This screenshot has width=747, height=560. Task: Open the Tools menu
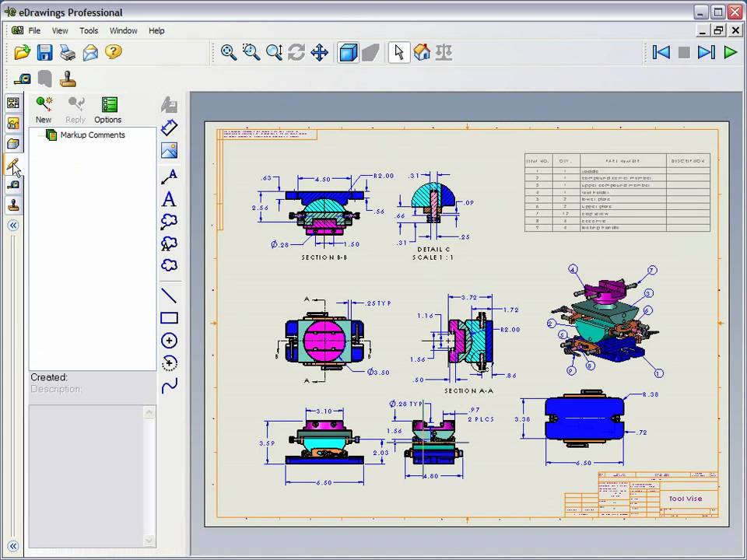[89, 30]
